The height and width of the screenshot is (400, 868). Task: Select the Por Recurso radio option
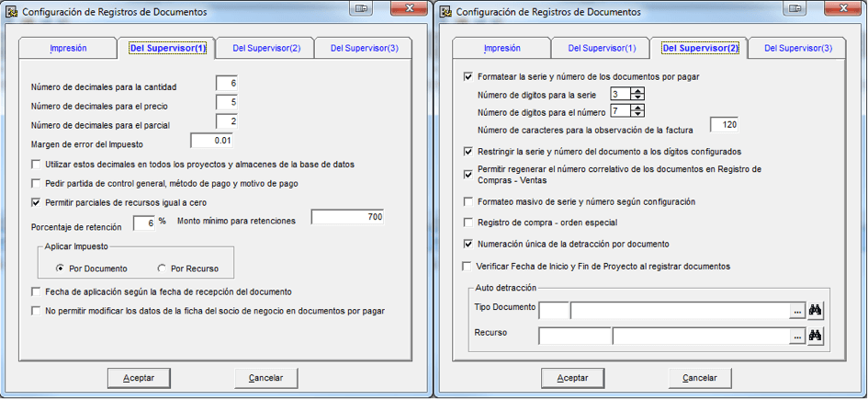pos(162,269)
